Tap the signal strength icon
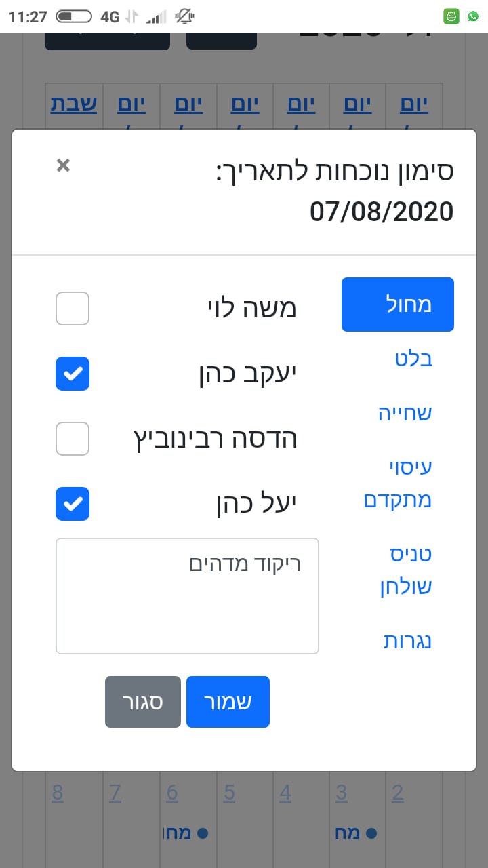488x868 pixels. (x=157, y=17)
